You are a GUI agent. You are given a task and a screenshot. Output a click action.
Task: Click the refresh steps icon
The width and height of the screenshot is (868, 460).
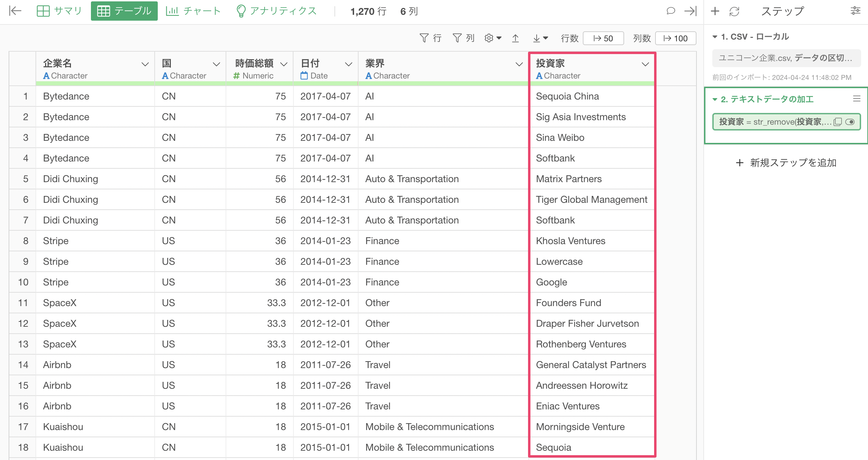coord(734,11)
